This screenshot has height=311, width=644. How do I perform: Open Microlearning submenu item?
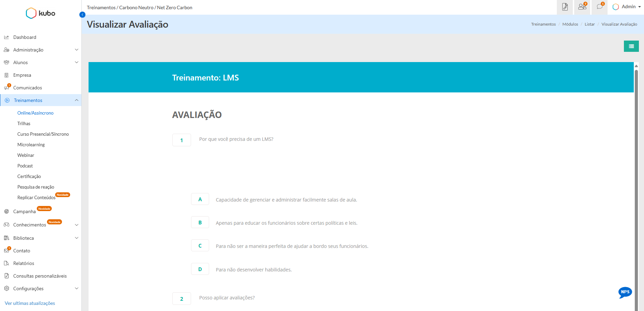[x=31, y=145]
